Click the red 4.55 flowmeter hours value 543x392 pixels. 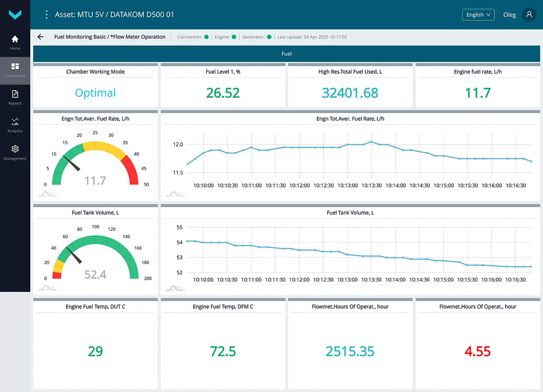point(477,351)
